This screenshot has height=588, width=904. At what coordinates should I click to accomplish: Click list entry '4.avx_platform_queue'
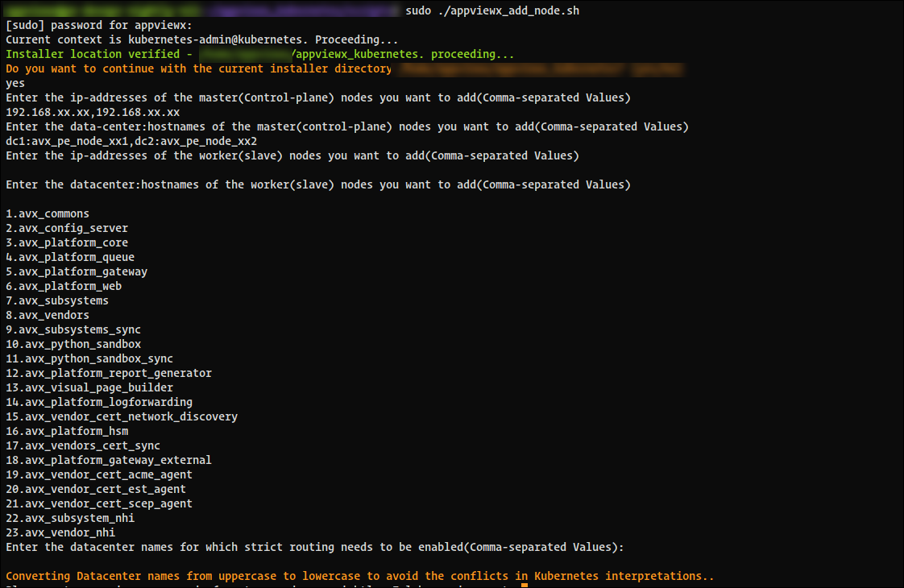point(70,257)
